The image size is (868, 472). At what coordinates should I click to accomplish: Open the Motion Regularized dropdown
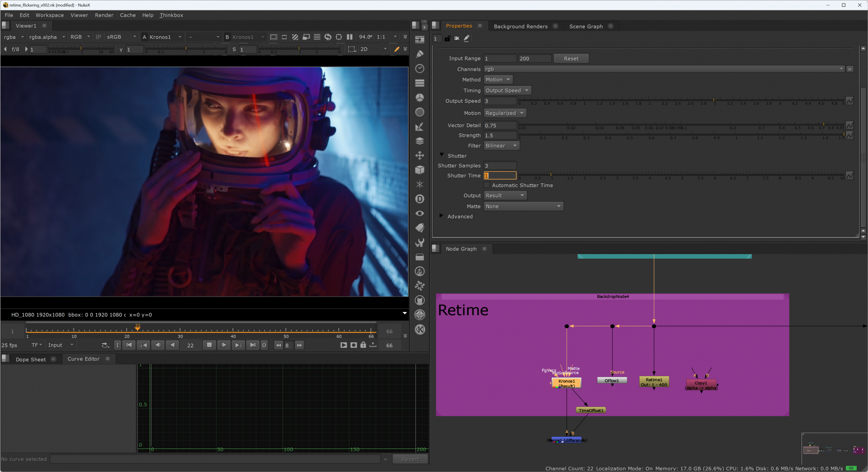pos(505,113)
